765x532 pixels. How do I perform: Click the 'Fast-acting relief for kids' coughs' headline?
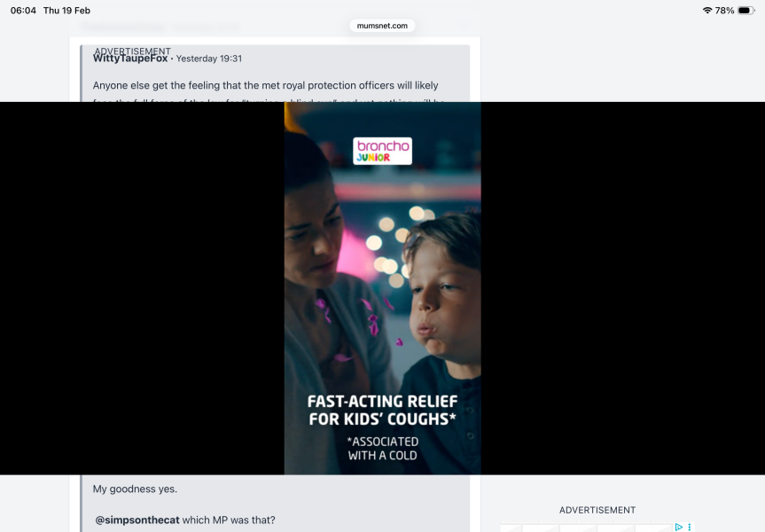pos(382,411)
